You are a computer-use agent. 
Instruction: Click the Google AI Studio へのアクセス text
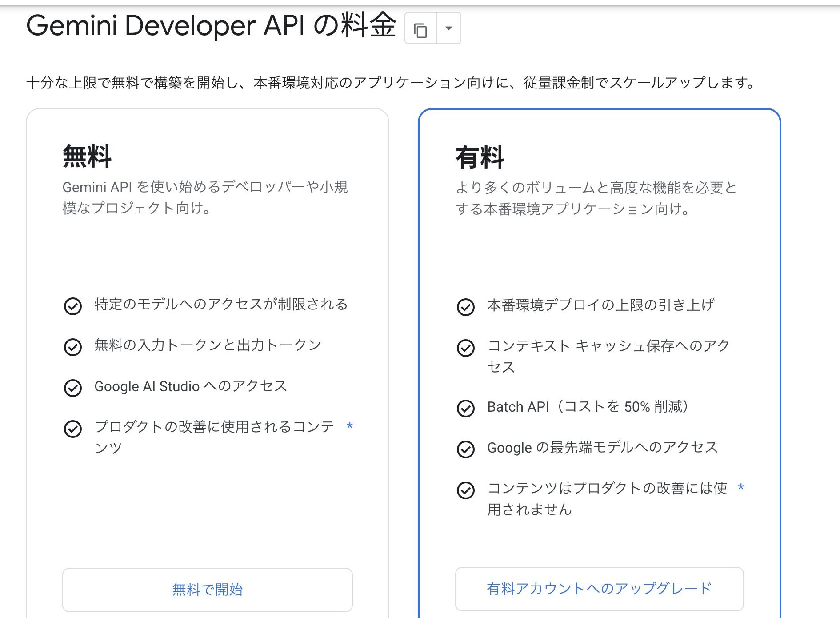point(191,386)
